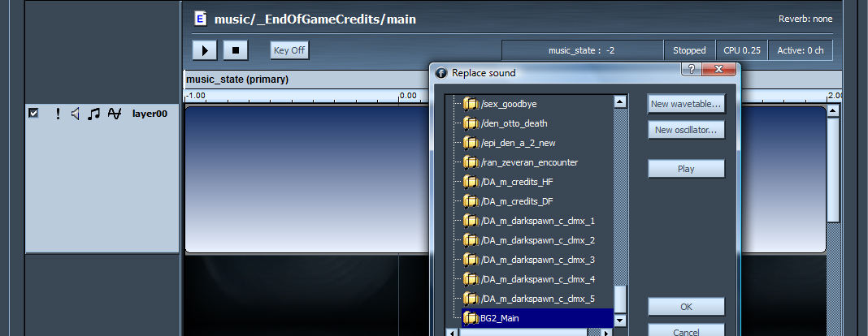
Task: Click the event 'E' icon beside title
Action: point(201,19)
